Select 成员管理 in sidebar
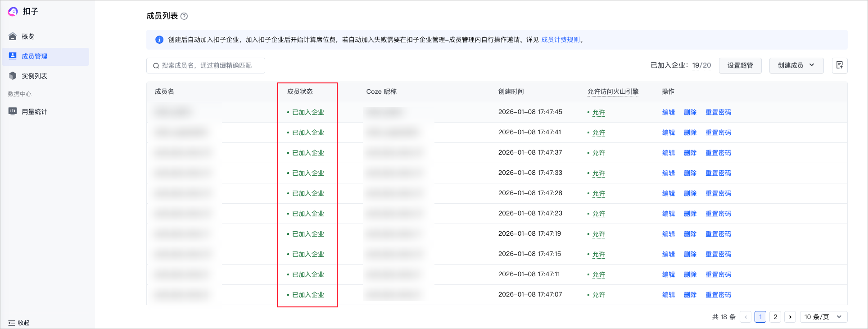The height and width of the screenshot is (329, 868). point(45,56)
